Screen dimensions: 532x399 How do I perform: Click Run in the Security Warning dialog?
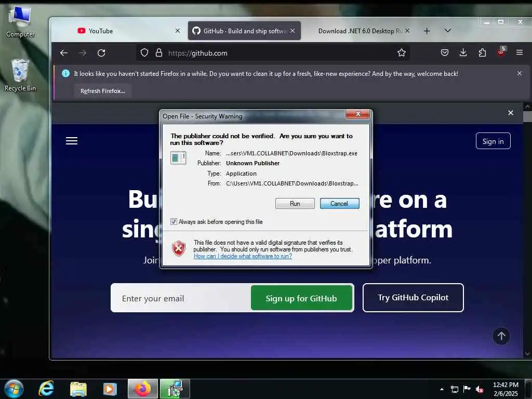295,203
